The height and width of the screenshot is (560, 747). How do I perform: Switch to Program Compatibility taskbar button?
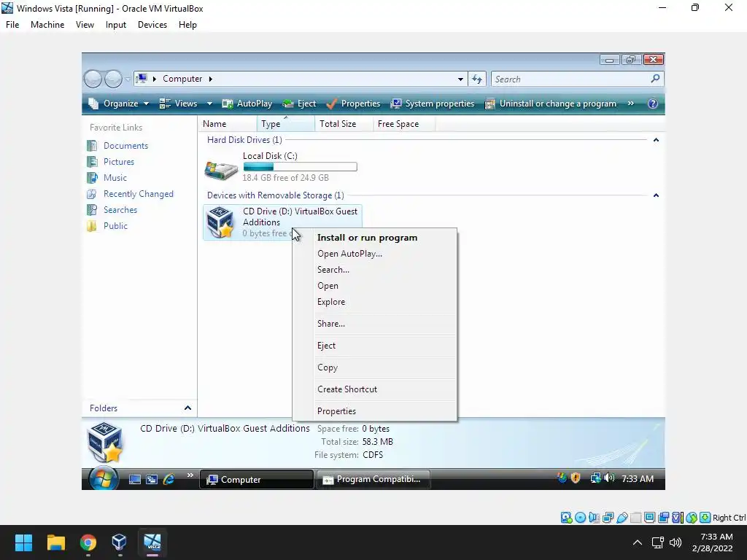click(x=373, y=479)
